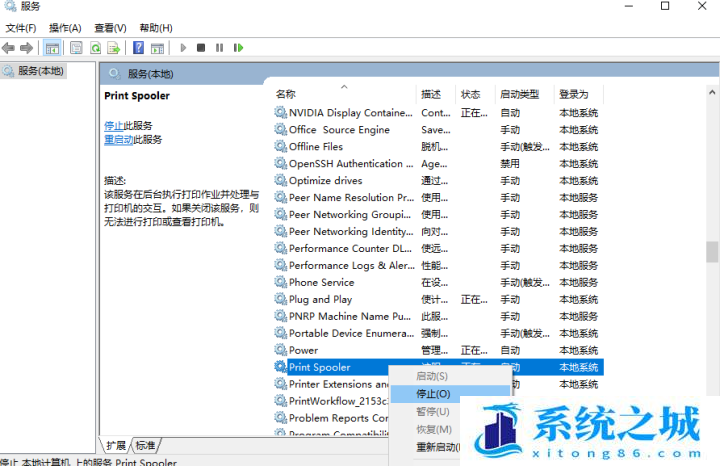
Task: Sort by the 启动类型 column header
Action: 524,94
